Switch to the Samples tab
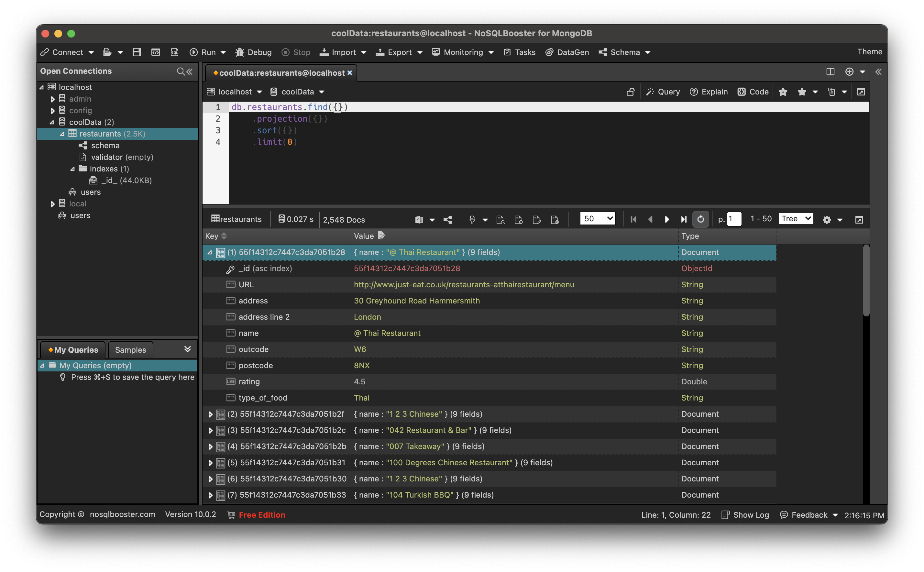The width and height of the screenshot is (924, 572). 130,350
